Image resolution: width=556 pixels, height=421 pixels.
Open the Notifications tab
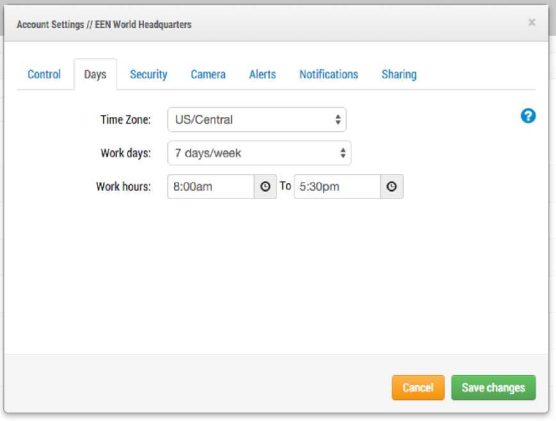pyautogui.click(x=329, y=74)
